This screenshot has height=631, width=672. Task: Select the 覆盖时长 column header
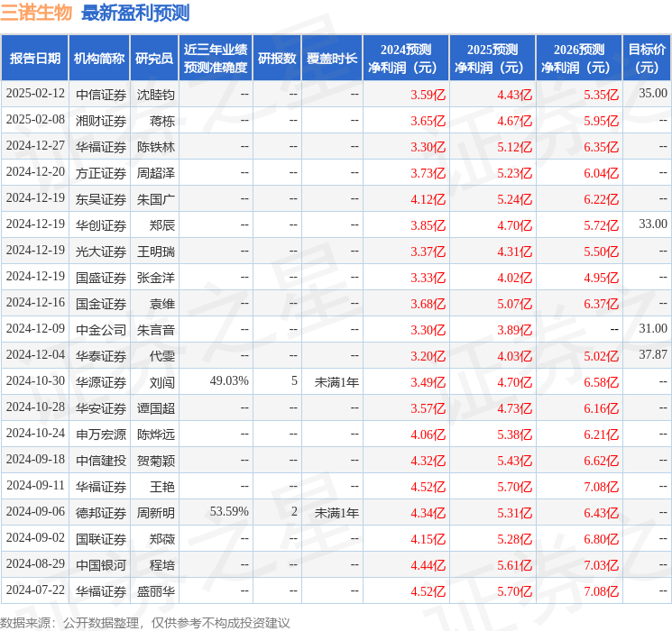[332, 58]
